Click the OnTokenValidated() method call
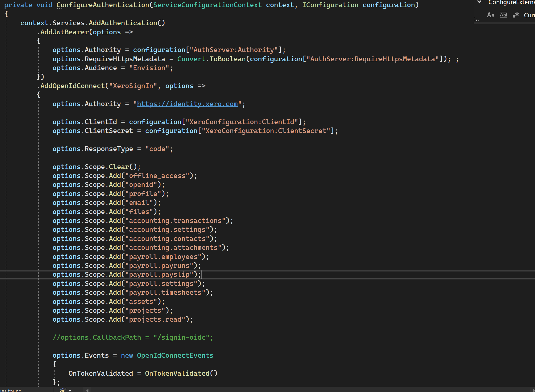This screenshot has width=535, height=392. pos(181,373)
